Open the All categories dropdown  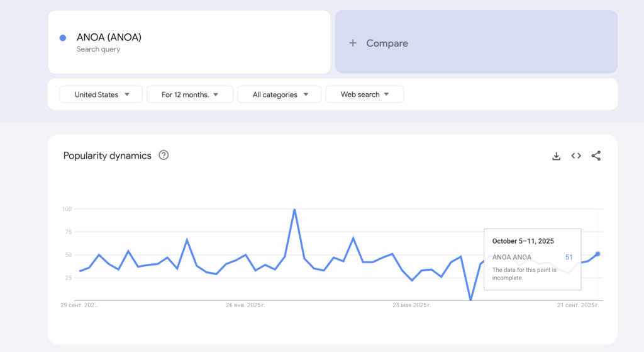(280, 94)
